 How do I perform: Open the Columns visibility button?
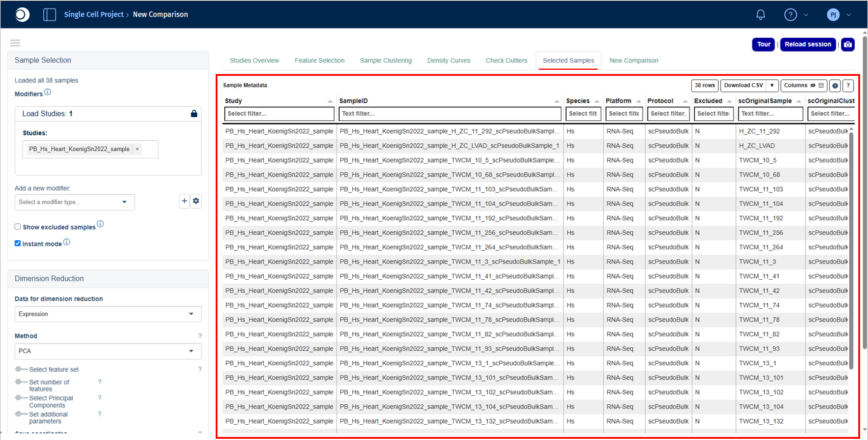click(804, 86)
